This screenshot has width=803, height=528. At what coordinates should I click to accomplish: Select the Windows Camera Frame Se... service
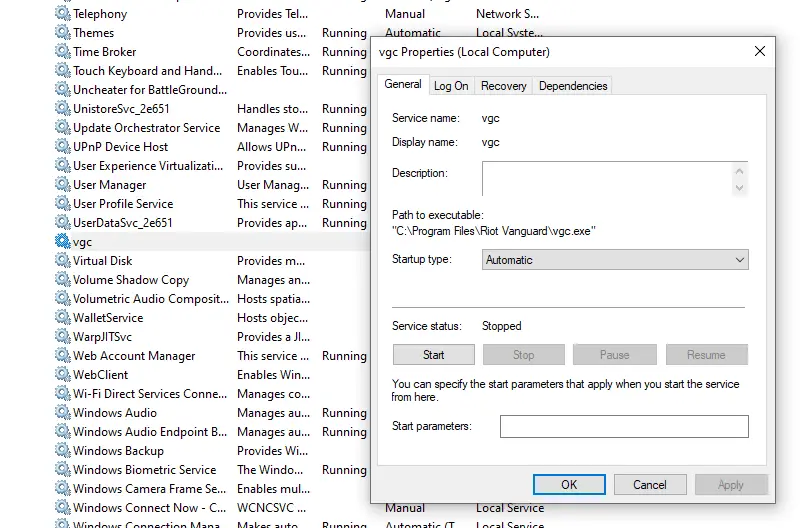[149, 489]
